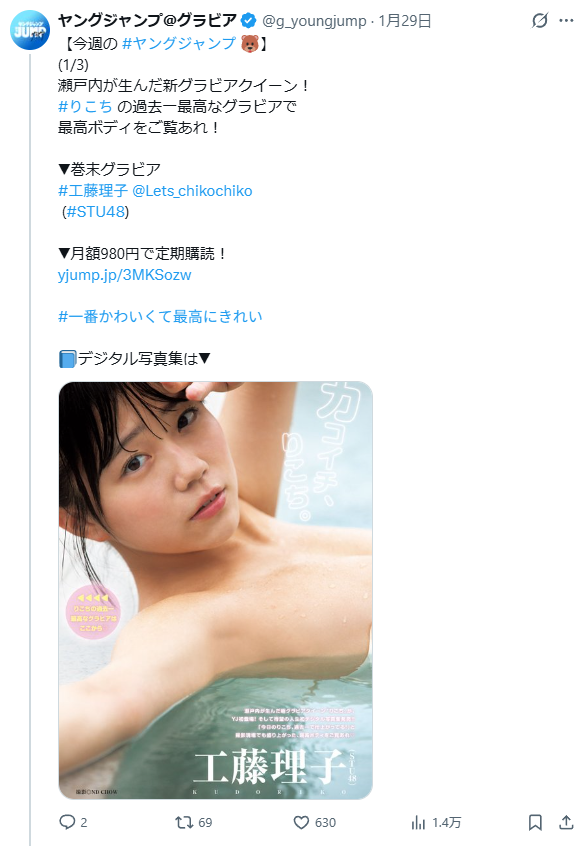Bookmark this post
585x846 pixels.
point(535,822)
